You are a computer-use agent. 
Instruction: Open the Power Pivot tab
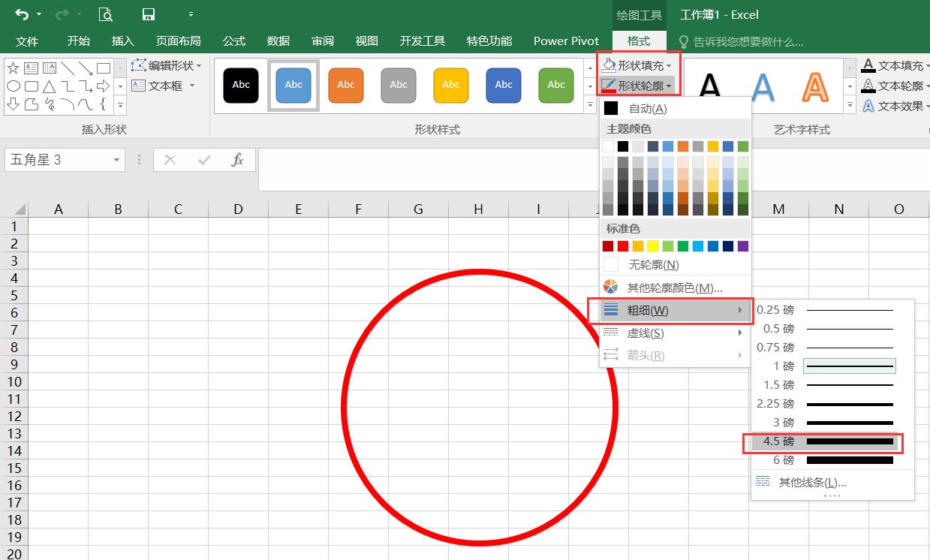click(565, 41)
